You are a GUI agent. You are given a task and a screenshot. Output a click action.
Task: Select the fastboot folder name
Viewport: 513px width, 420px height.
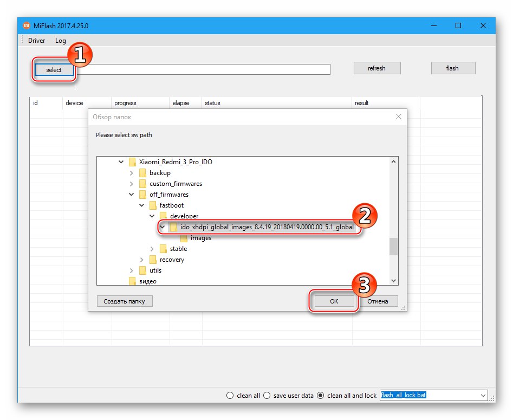pos(171,205)
